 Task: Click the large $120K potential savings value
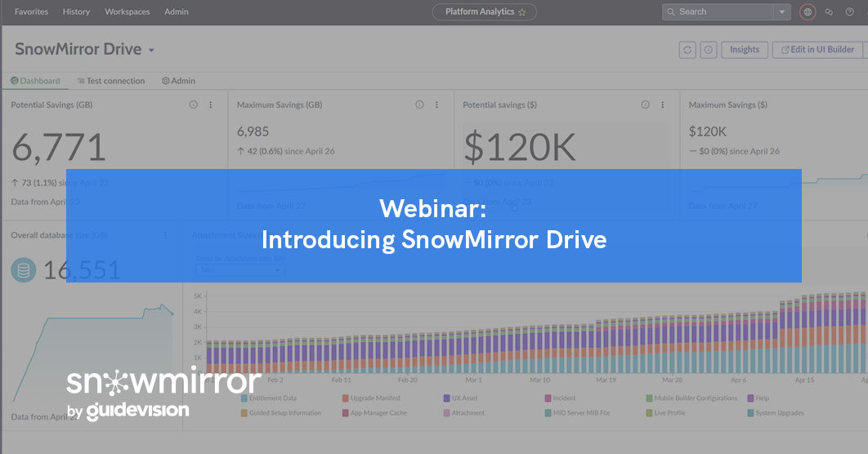520,148
